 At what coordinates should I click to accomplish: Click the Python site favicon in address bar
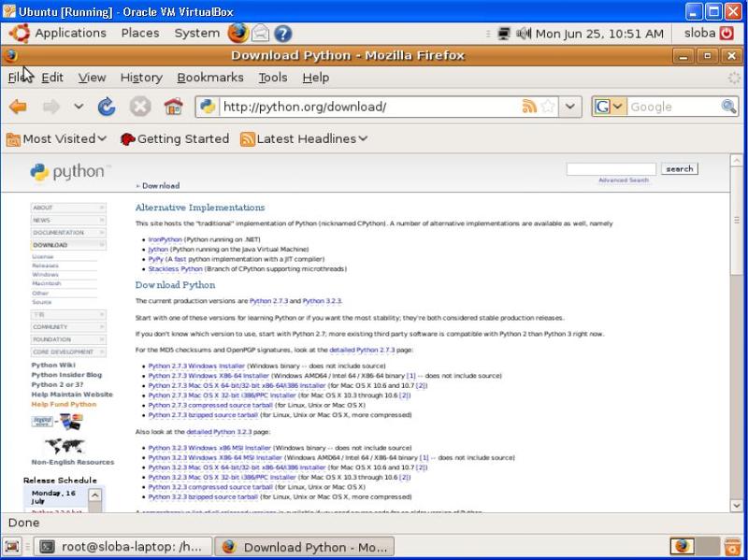208,107
